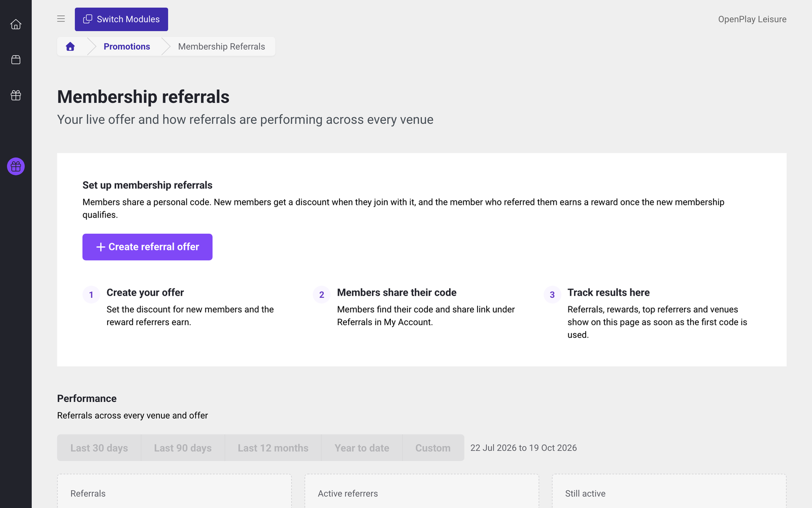
Task: Select the Active referrers stat card
Action: (x=422, y=491)
